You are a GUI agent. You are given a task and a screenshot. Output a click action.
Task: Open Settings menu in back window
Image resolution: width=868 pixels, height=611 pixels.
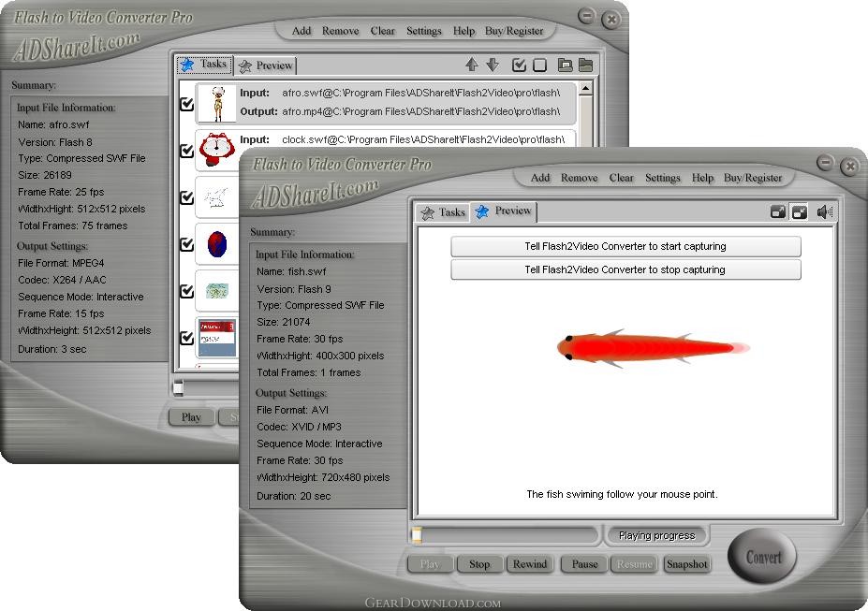click(x=423, y=31)
